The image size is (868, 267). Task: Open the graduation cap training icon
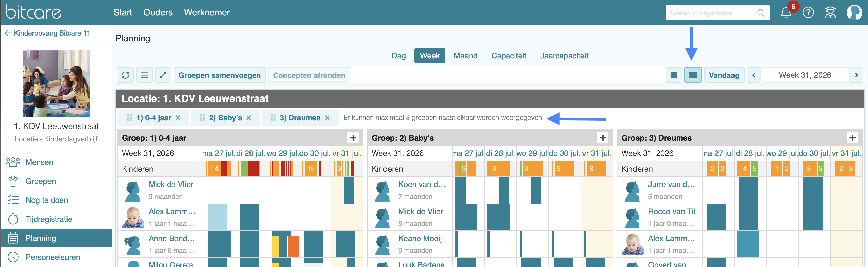coord(830,13)
